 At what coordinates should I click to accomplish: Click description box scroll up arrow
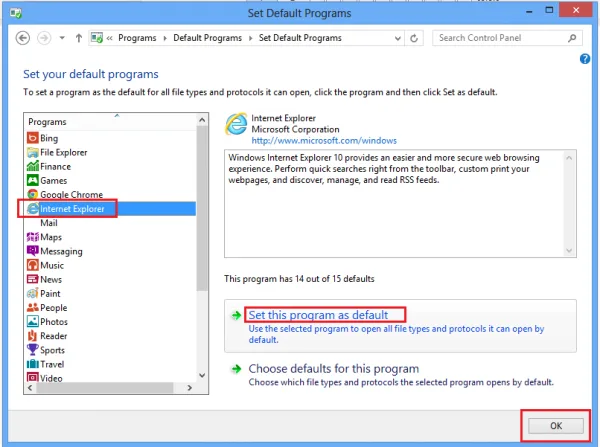tap(569, 158)
